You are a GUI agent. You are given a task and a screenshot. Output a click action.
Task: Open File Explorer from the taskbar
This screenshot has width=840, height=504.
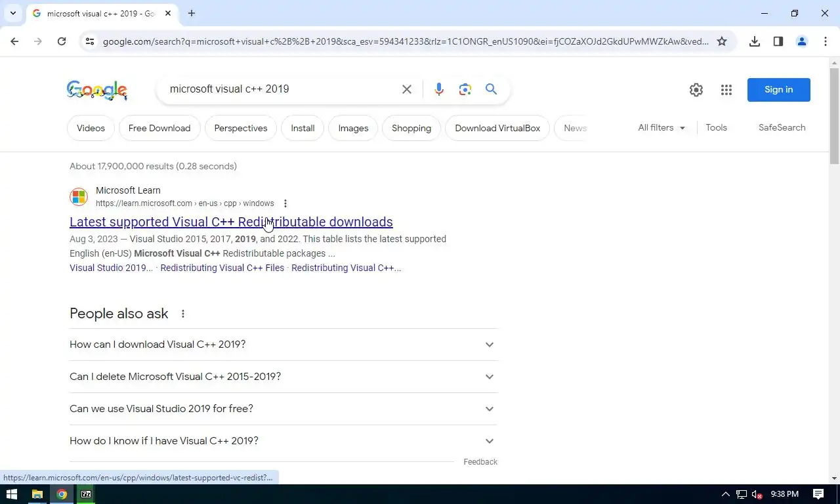click(37, 494)
